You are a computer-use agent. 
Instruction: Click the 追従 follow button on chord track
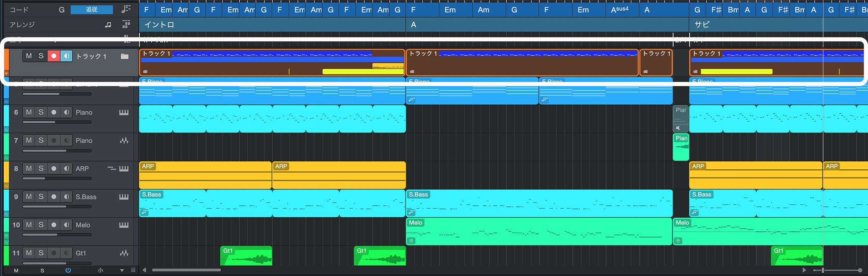[x=91, y=10]
